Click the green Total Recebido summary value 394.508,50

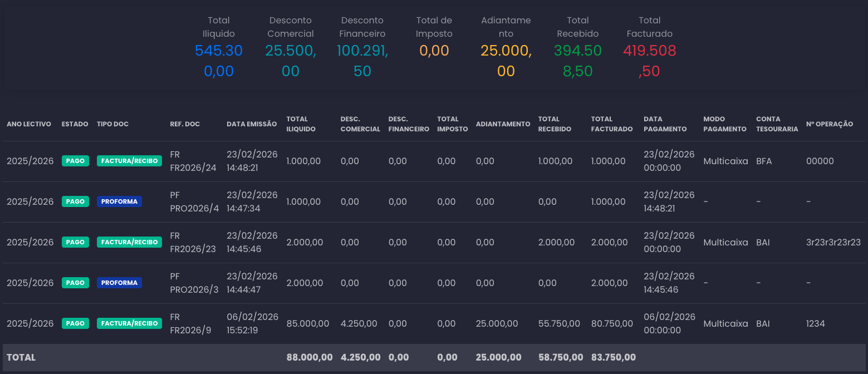click(578, 61)
